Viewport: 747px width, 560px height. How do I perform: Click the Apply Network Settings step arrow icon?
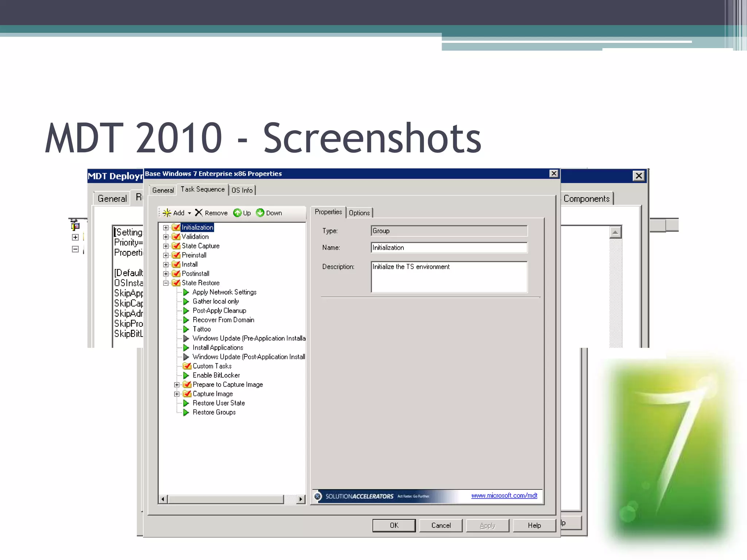click(186, 292)
